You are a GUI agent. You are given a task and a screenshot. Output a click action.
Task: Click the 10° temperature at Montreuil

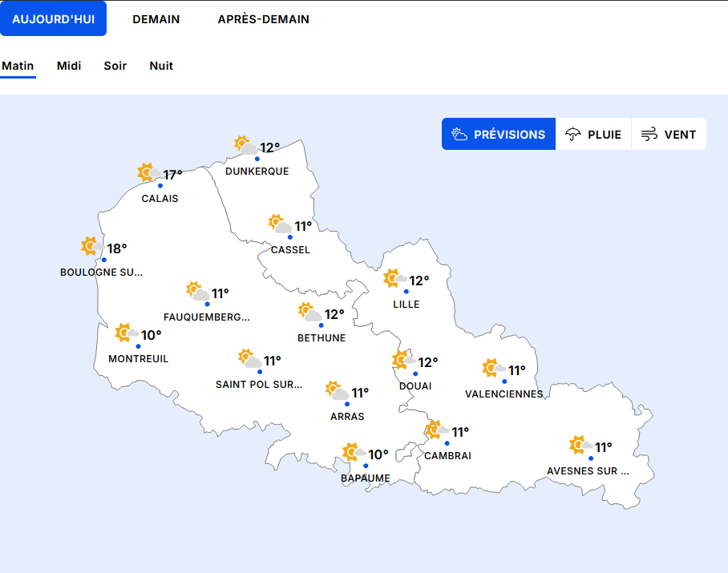pyautogui.click(x=152, y=335)
